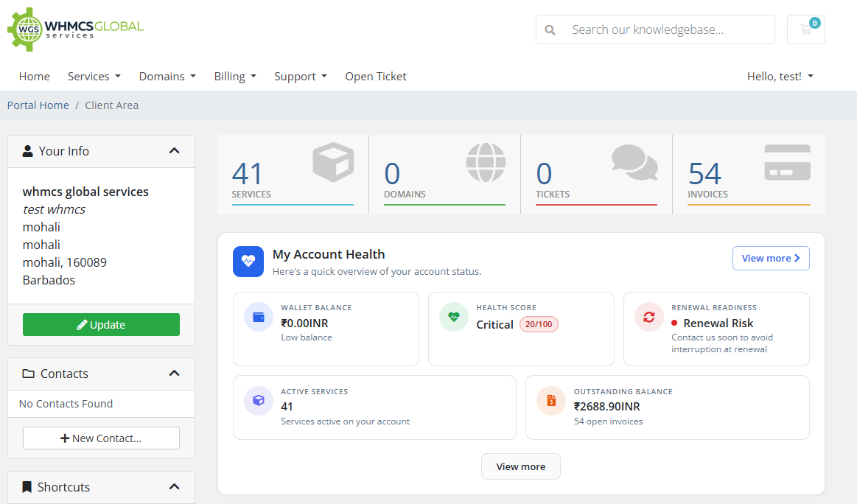Click the bottom centered View more button

[x=521, y=466]
